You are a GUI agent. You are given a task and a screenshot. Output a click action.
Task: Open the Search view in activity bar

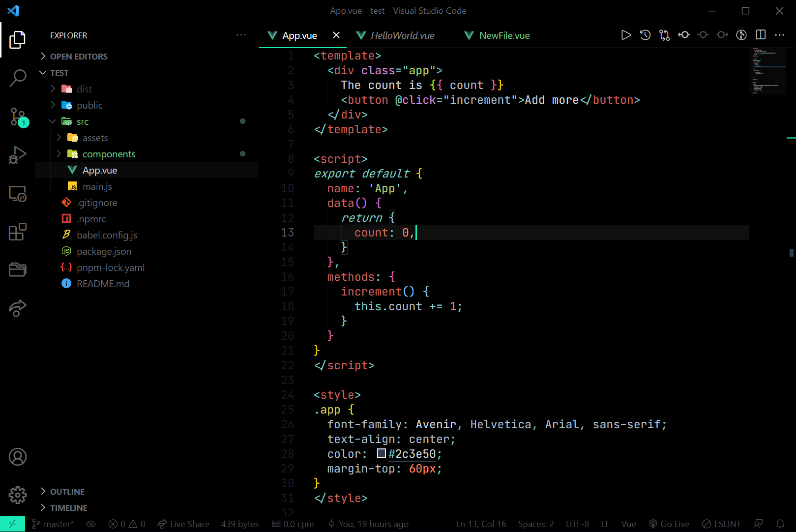pyautogui.click(x=18, y=78)
